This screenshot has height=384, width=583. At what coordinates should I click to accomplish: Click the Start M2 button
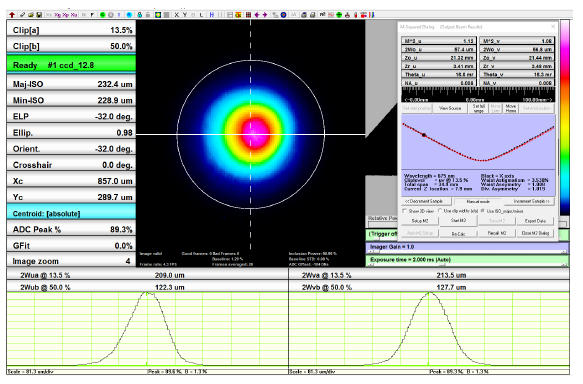pyautogui.click(x=458, y=221)
